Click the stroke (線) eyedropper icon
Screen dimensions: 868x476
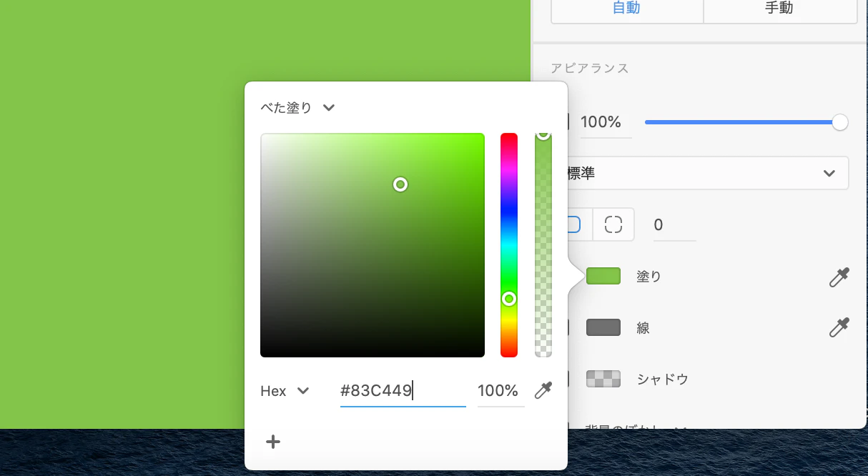click(x=839, y=327)
